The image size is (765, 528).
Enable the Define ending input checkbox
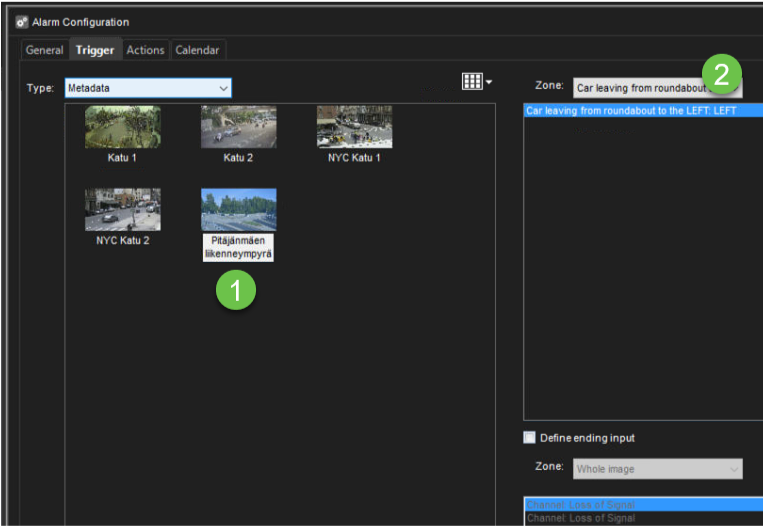point(530,438)
